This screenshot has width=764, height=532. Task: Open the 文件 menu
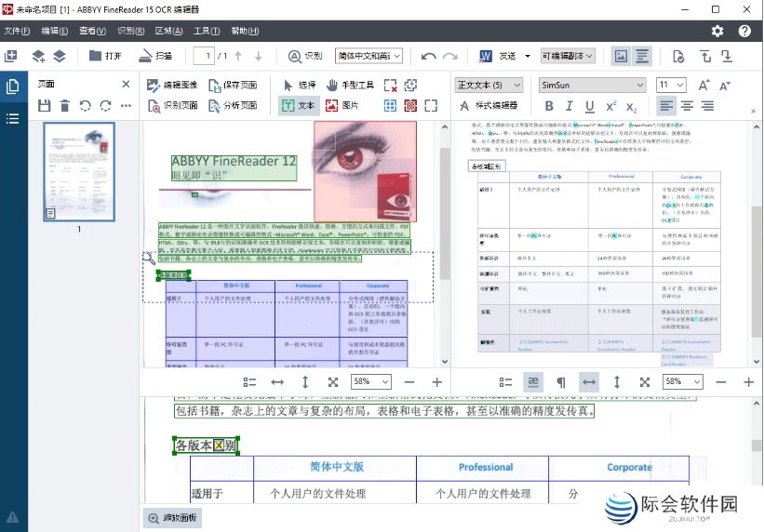[x=18, y=31]
